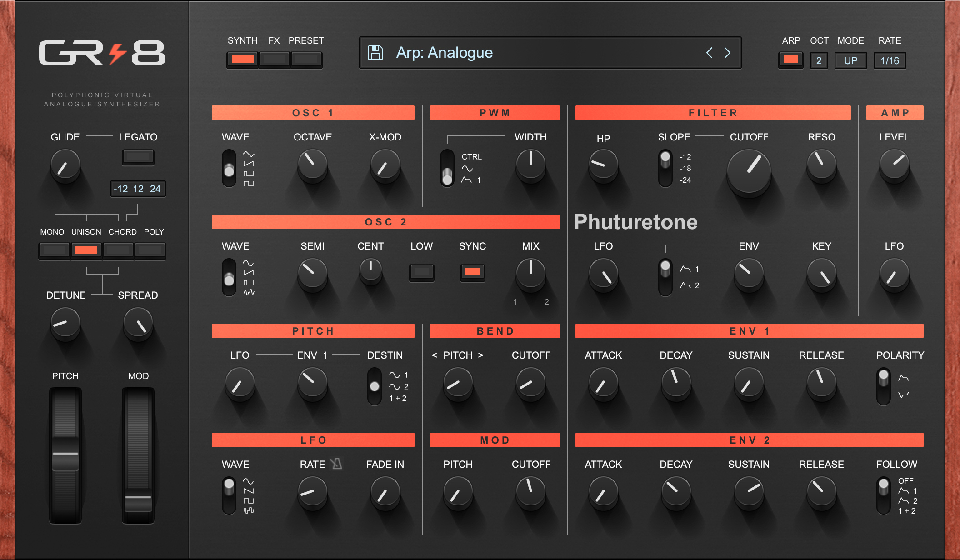960x560 pixels.
Task: Open the arpeggiator OCT value selector
Action: pos(819,60)
